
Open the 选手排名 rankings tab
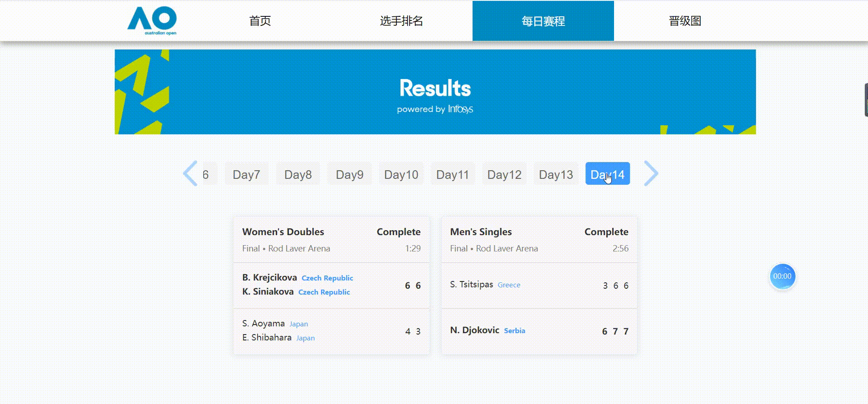[x=401, y=21]
